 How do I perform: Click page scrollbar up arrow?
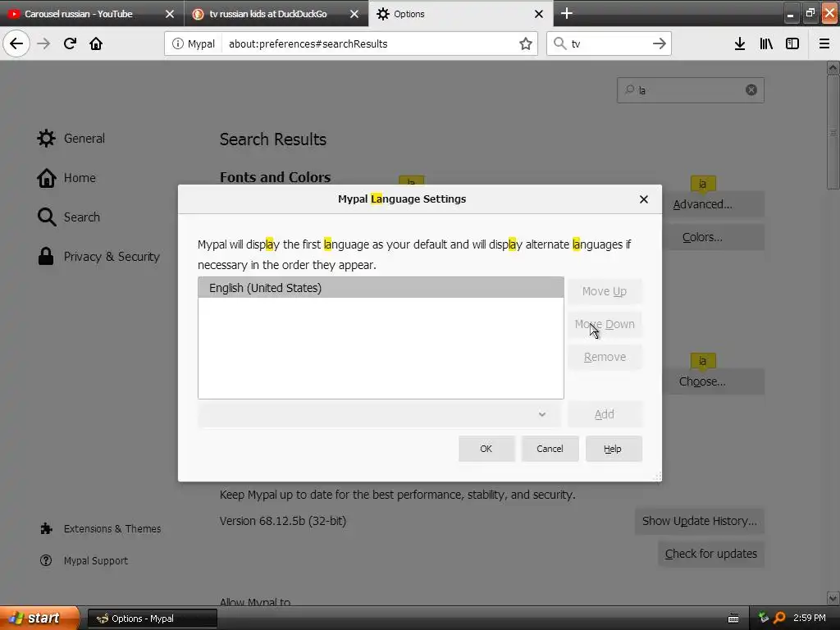833,67
